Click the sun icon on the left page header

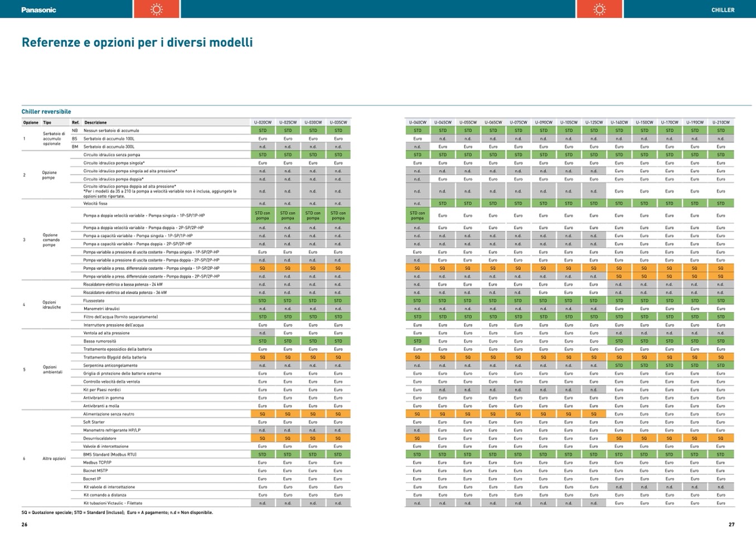[156, 9]
